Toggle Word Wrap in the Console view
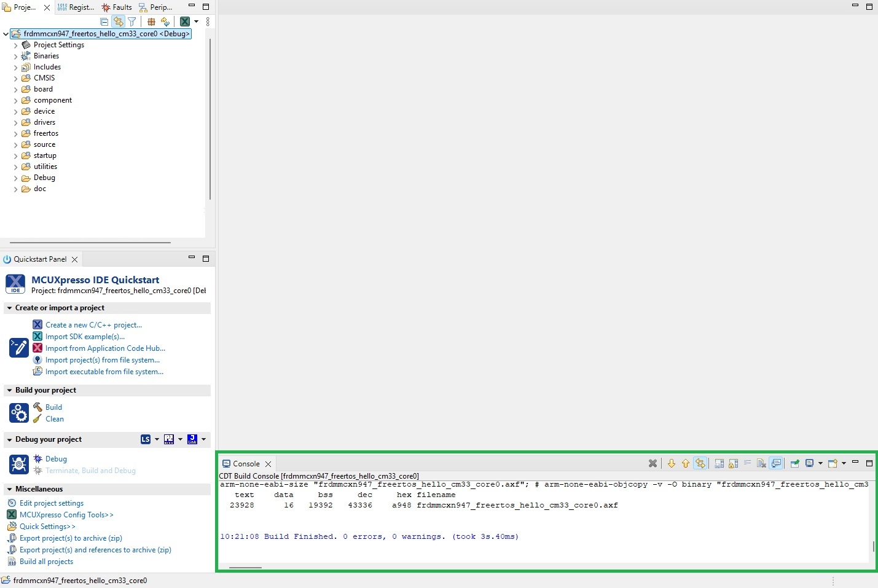This screenshot has width=878, height=588. tap(748, 463)
